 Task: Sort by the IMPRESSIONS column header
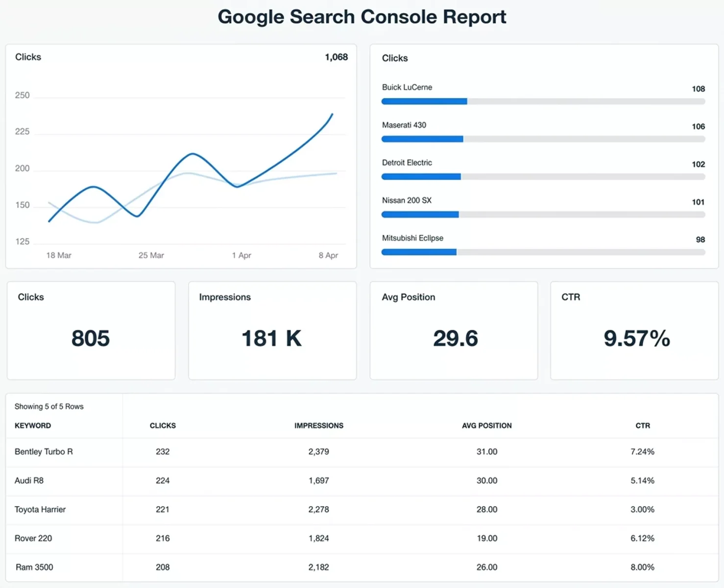pyautogui.click(x=319, y=425)
